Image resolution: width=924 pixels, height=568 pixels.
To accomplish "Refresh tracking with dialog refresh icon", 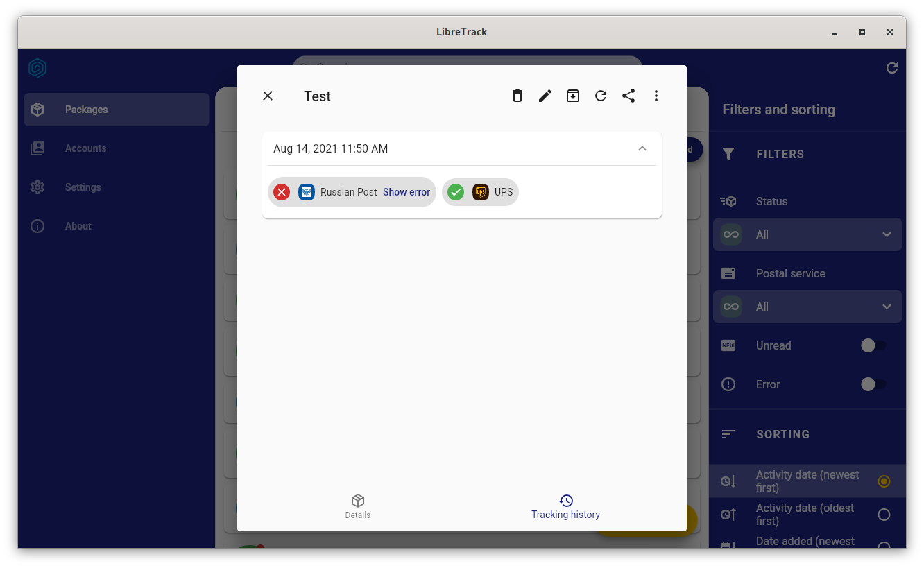I will [x=601, y=96].
